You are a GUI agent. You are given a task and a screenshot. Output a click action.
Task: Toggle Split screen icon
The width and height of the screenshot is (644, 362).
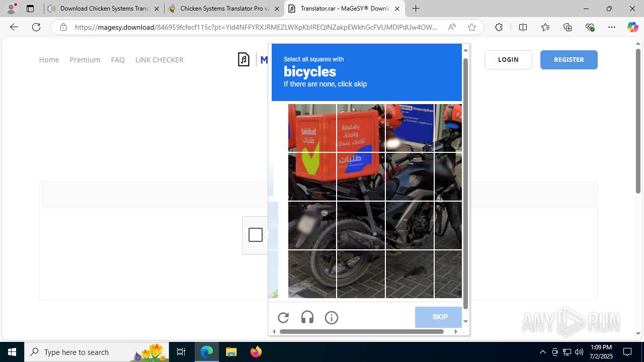[x=523, y=27]
